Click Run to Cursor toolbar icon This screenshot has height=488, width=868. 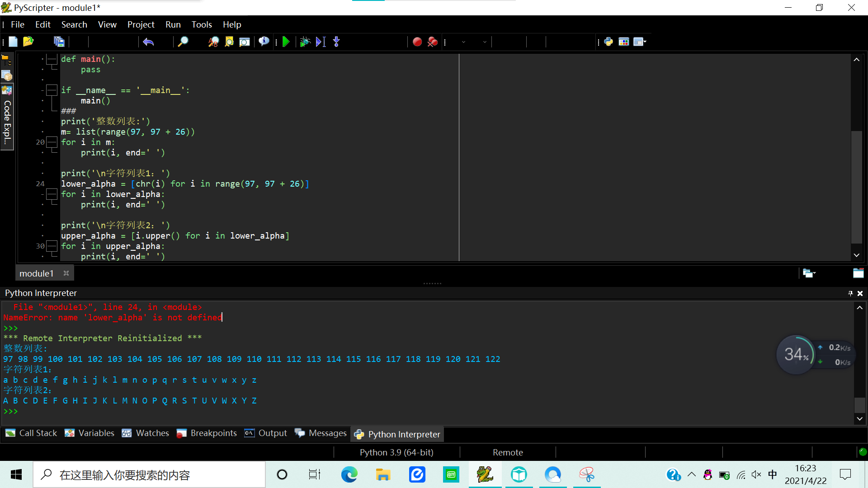321,42
